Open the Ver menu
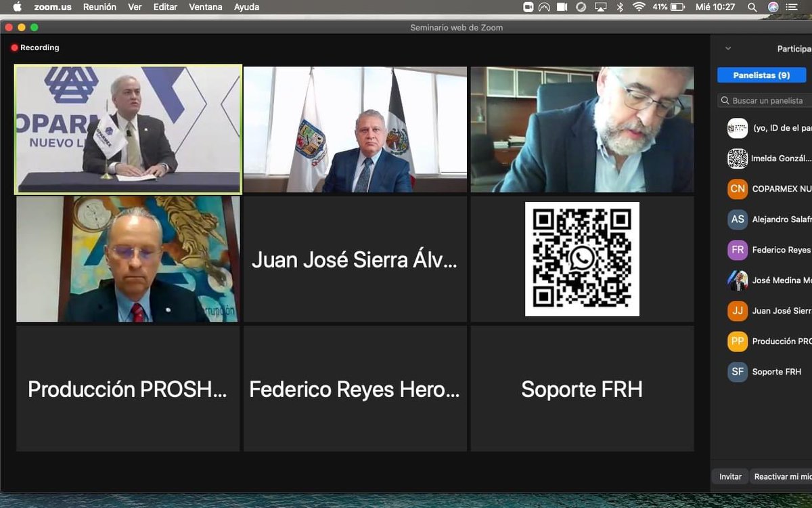 135,7
